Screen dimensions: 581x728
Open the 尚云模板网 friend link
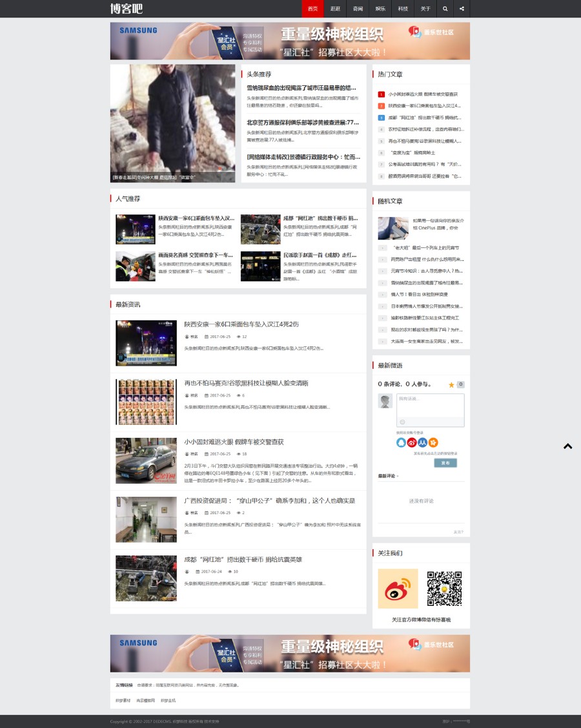(145, 700)
